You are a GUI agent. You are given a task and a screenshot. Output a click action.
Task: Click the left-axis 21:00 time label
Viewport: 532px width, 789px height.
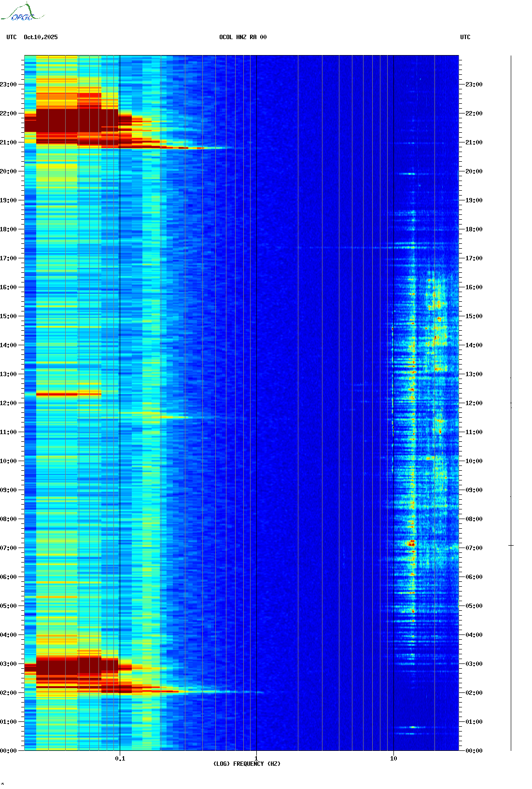point(8,142)
